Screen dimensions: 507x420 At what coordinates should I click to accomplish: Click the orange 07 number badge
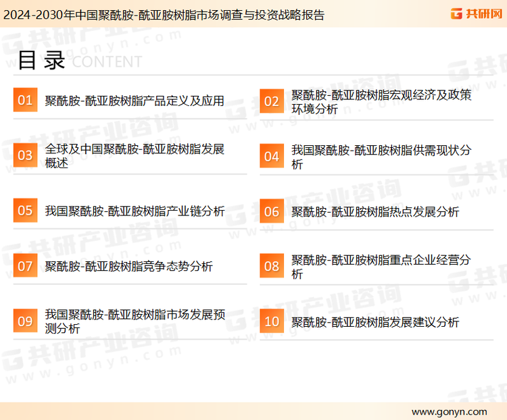[x=25, y=265]
